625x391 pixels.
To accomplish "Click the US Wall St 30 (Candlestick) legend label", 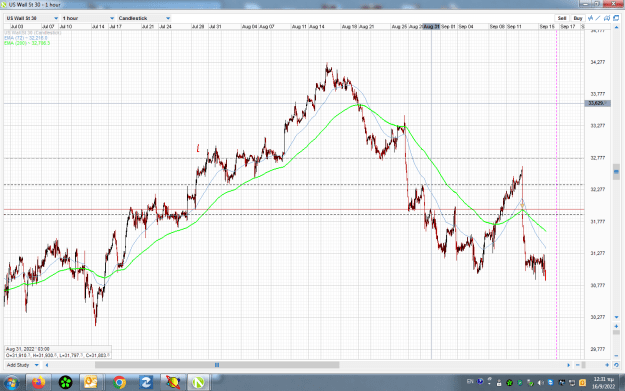I will point(33,33).
